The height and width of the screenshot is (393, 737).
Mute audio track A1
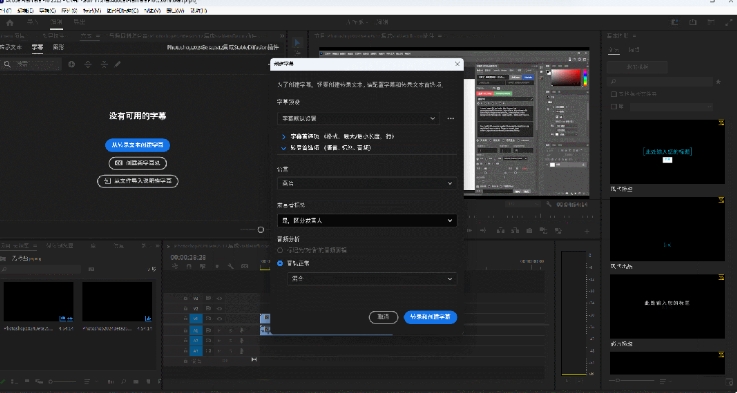click(x=219, y=330)
